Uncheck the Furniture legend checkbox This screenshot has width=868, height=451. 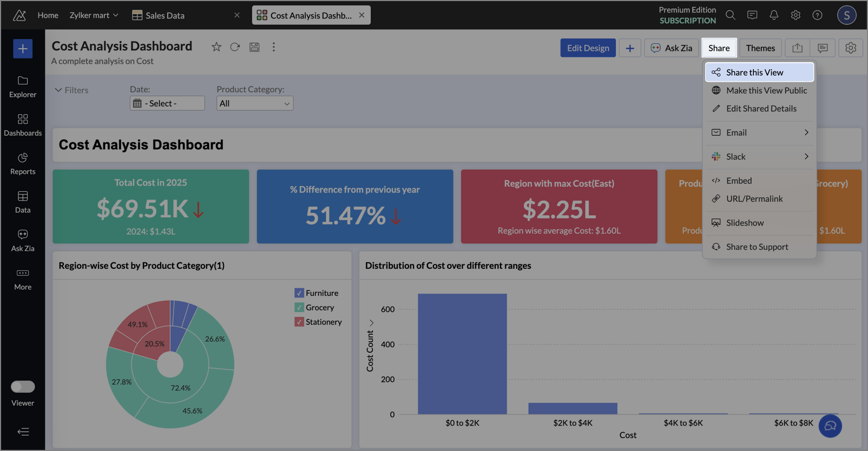tap(299, 293)
